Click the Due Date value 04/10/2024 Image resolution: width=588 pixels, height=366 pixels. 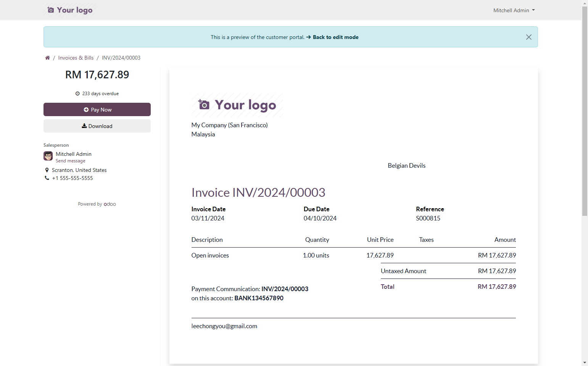click(320, 218)
